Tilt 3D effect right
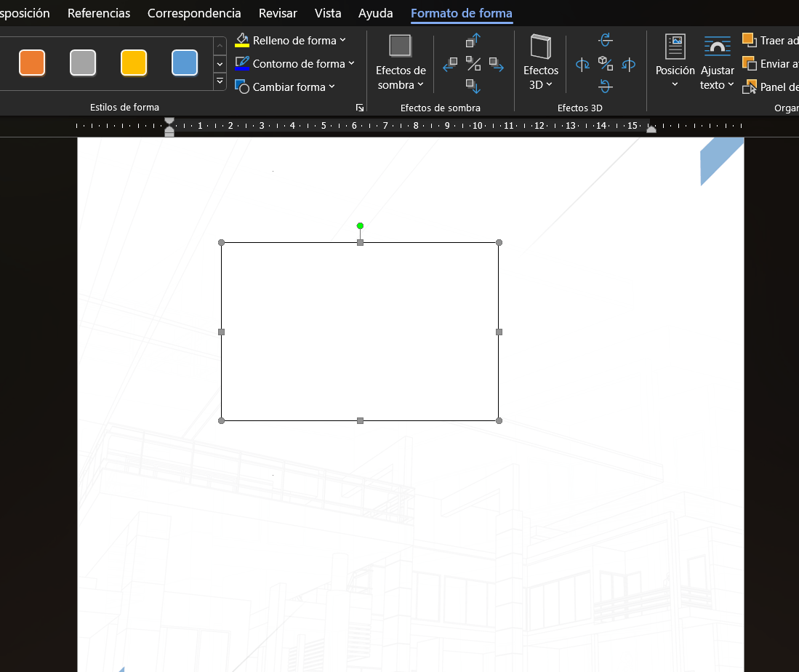The width and height of the screenshot is (799, 672). tap(629, 64)
